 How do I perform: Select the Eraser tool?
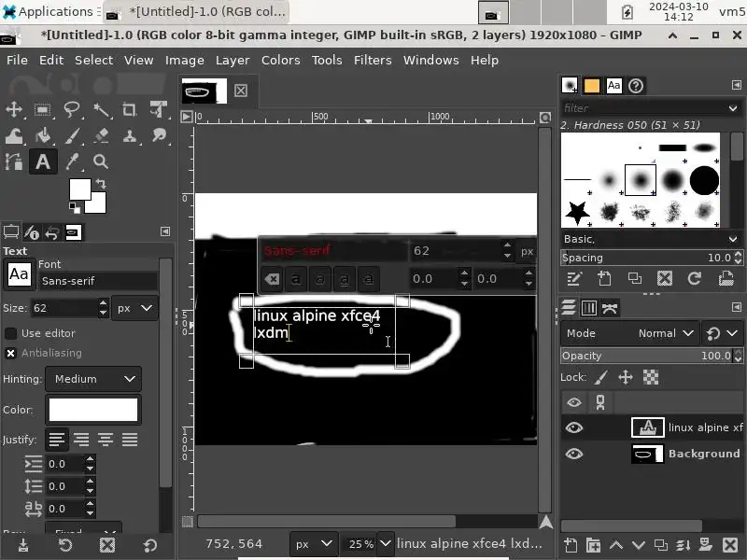[101, 136]
